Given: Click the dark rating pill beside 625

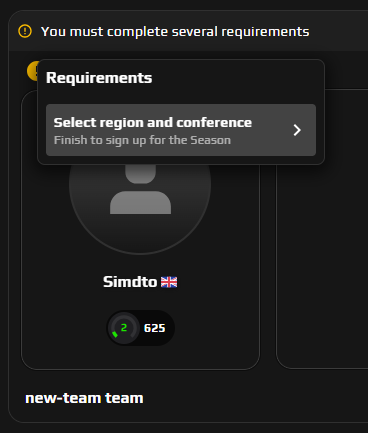Looking at the screenshot, I should 140,328.
